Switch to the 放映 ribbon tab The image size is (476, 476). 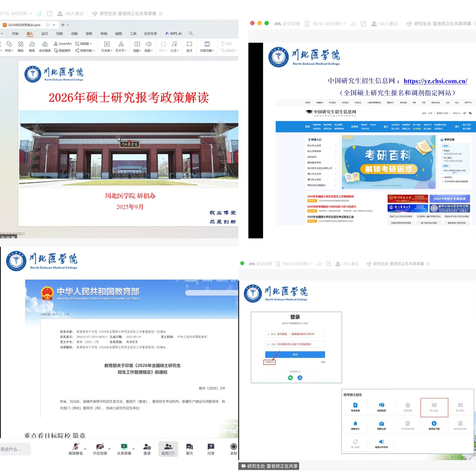point(89,33)
